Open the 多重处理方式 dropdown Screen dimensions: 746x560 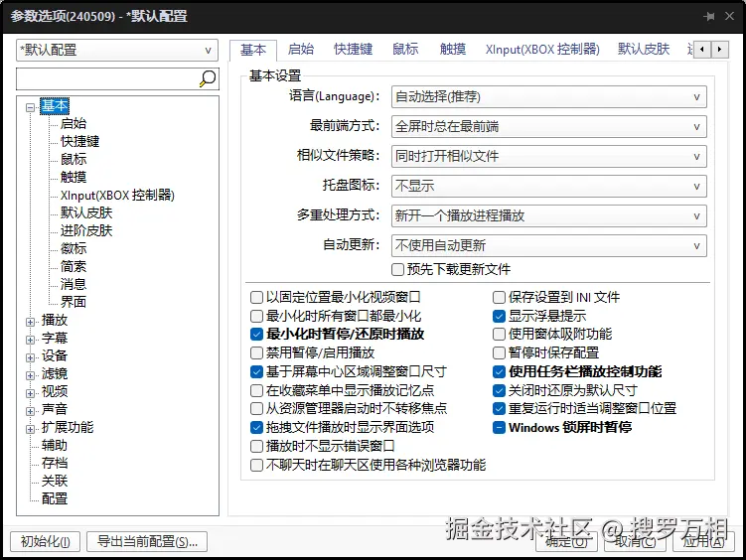[548, 216]
